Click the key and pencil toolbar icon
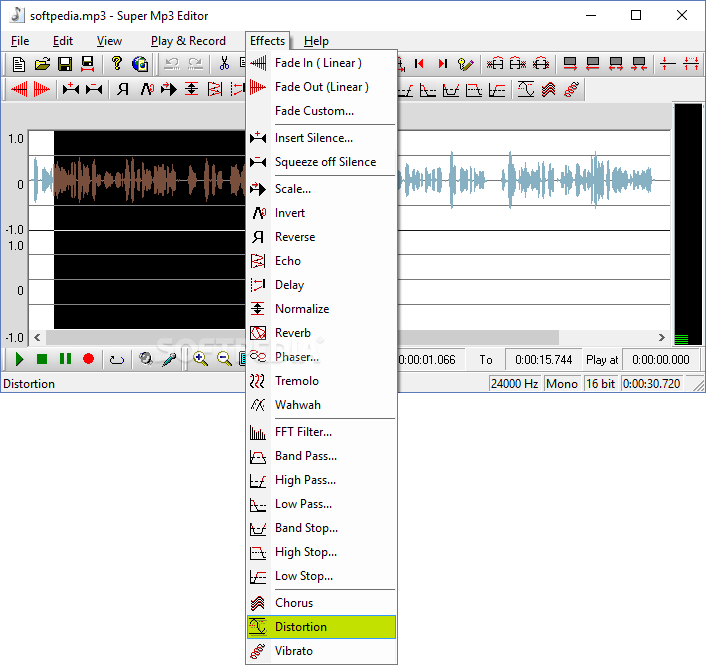The height and width of the screenshot is (665, 706). [x=466, y=64]
